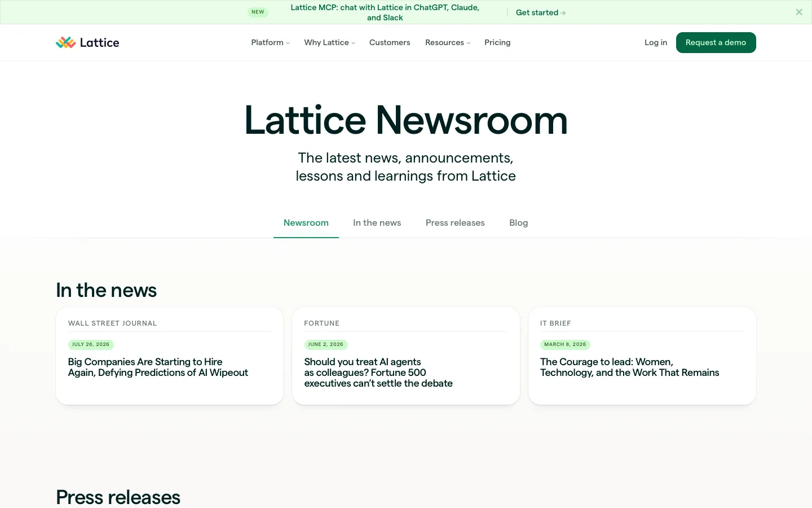Screen dimensions: 812x508
Task: Click the Log in link
Action: (656, 42)
